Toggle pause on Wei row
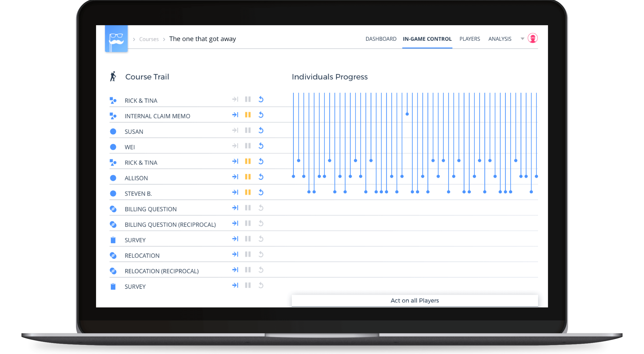 [x=248, y=146]
